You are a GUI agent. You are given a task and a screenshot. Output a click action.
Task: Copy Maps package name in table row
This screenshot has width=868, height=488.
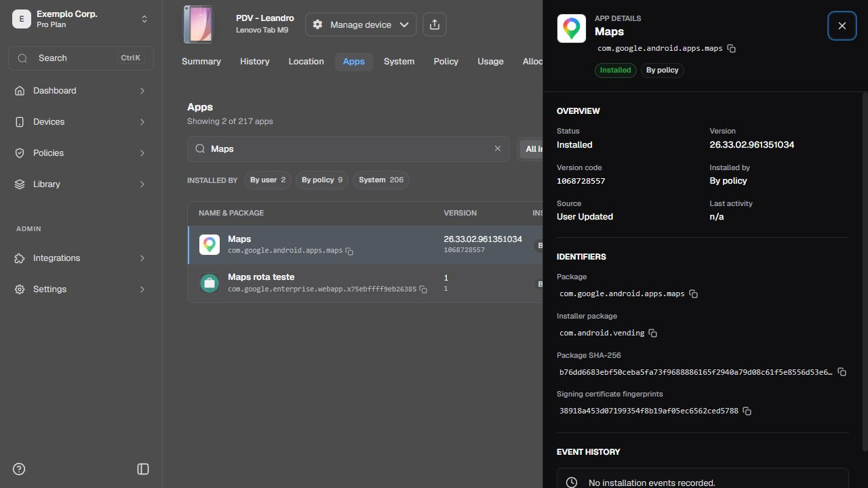[x=349, y=251]
